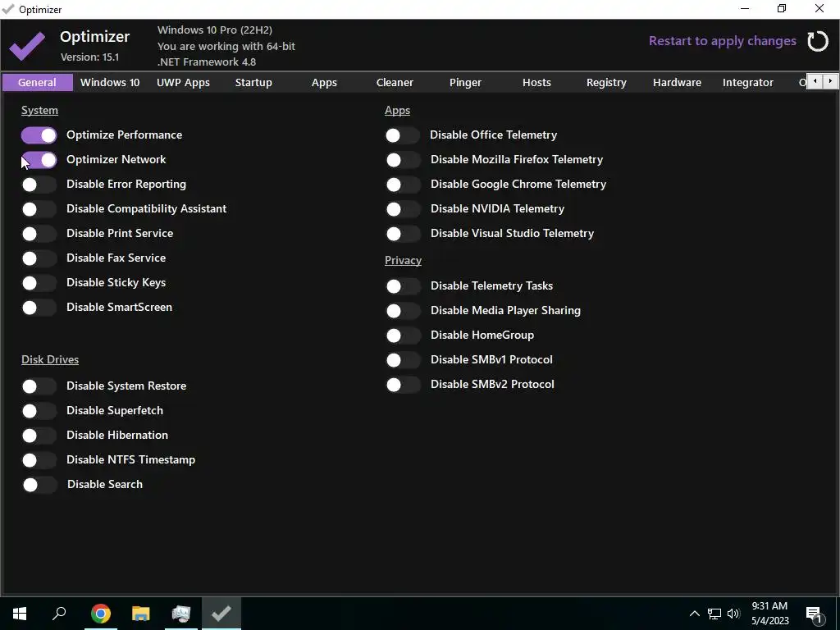Turn off Optimize Performance toggle
840x630 pixels.
(39, 135)
